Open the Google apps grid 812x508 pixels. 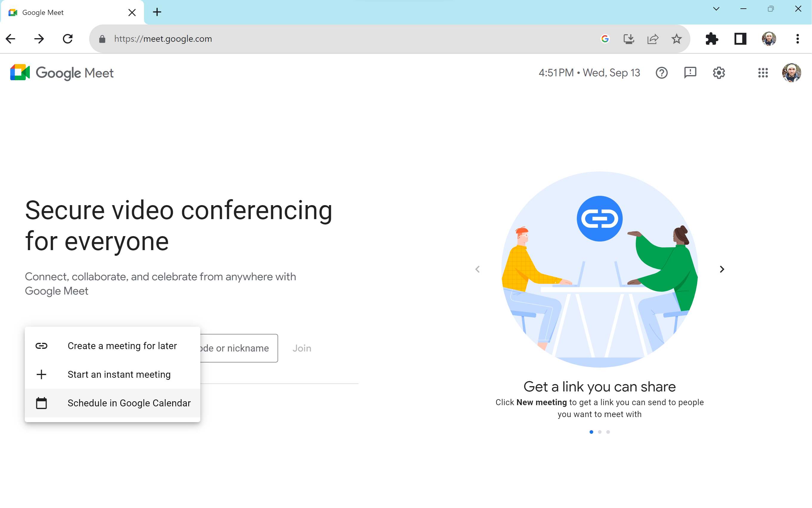click(x=763, y=72)
